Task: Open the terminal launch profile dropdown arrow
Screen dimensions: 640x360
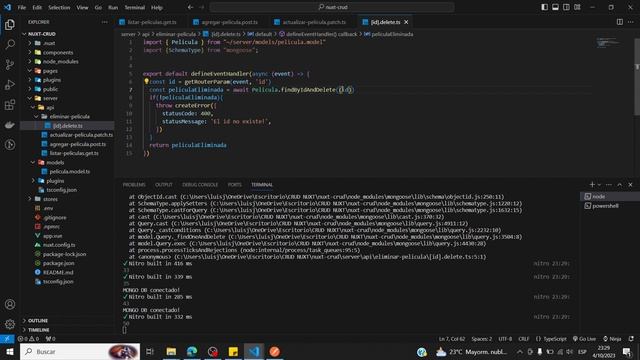Action: (599, 184)
